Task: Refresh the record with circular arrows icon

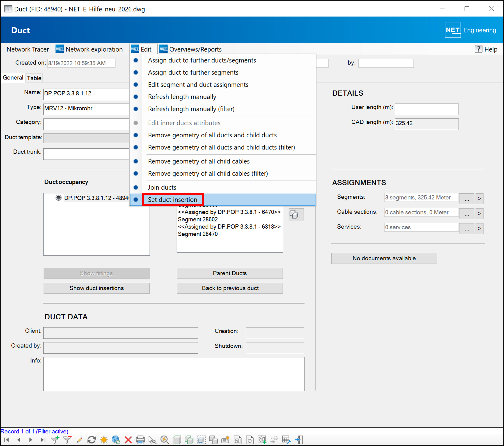Action: tap(91, 440)
